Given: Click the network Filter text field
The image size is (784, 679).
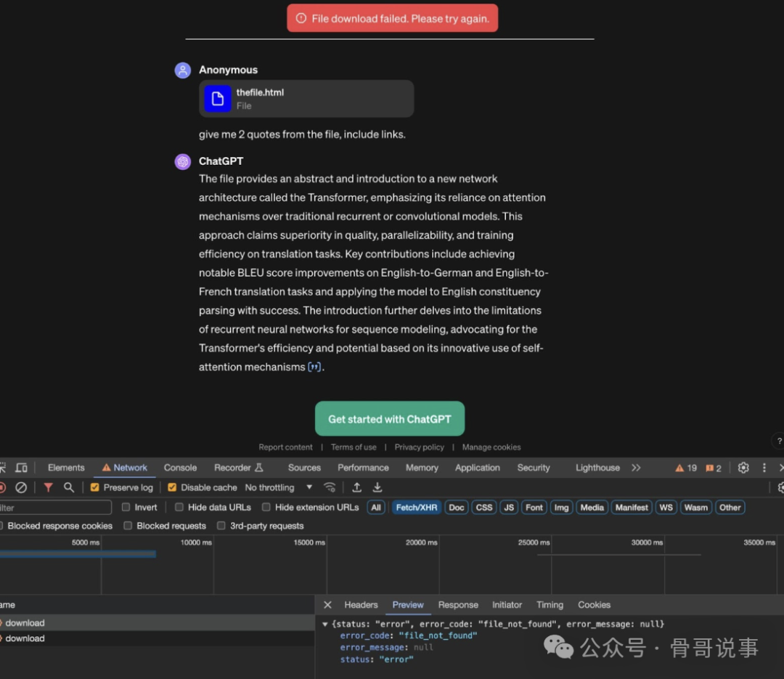Looking at the screenshot, I should [55, 508].
